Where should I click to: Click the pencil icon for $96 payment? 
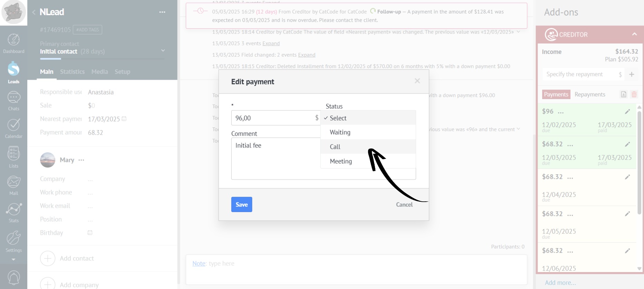pos(627,112)
